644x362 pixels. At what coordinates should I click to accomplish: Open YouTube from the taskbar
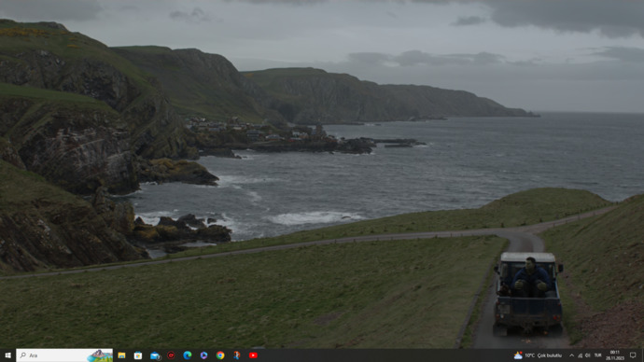[254, 355]
